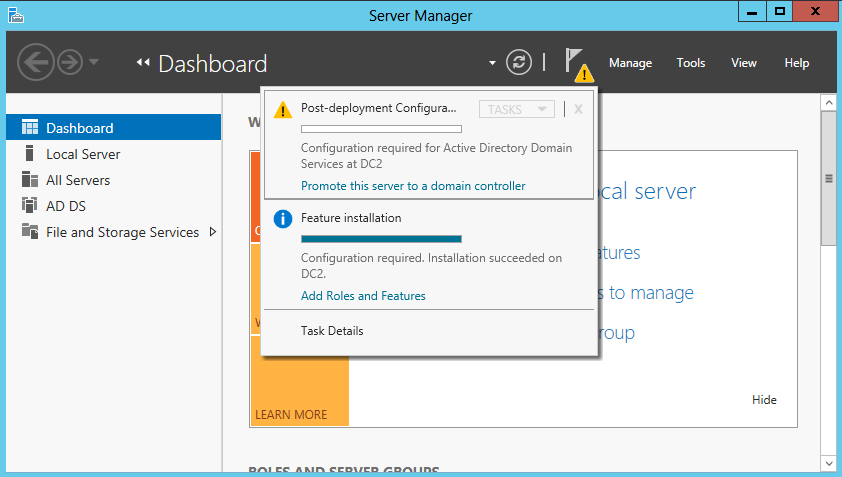Open the View menu
The height and width of the screenshot is (477, 842).
[744, 63]
